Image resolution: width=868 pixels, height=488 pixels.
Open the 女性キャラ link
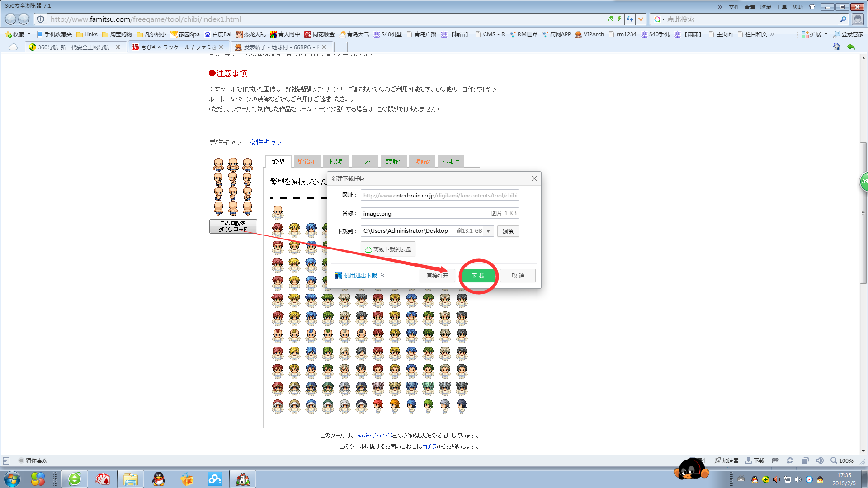click(x=265, y=142)
